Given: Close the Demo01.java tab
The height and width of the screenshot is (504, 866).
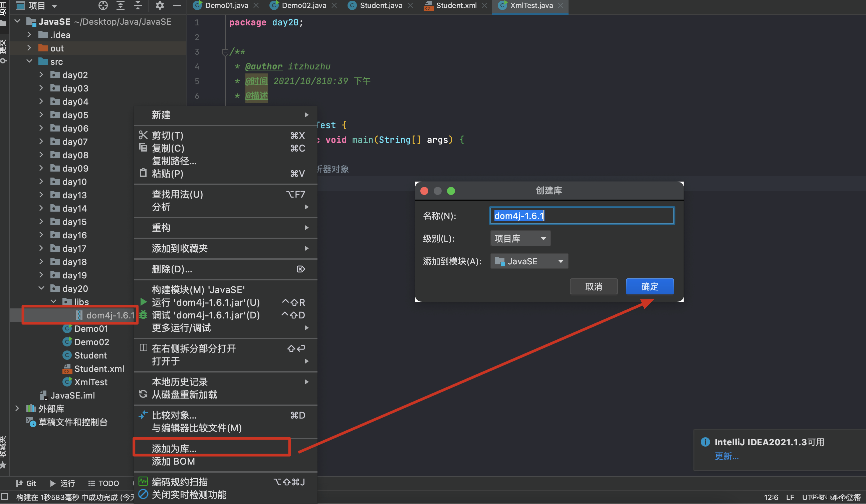Looking at the screenshot, I should click(256, 5).
